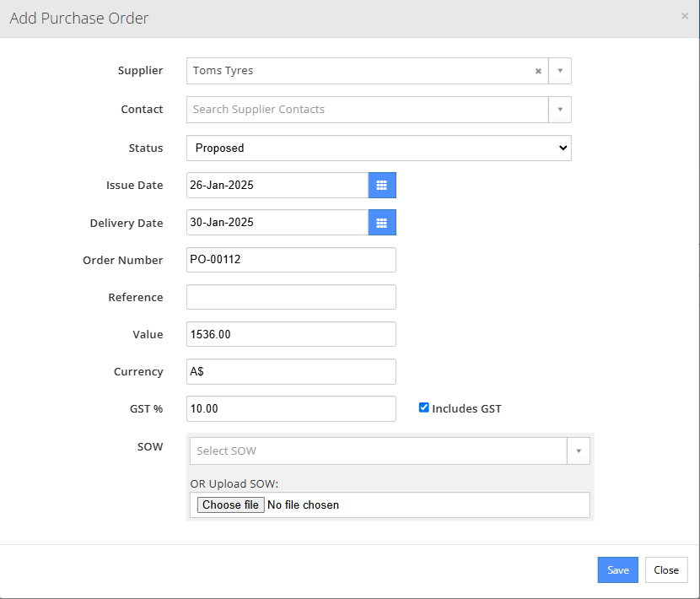Save the purchase order
The height and width of the screenshot is (599, 700).
tap(617, 569)
